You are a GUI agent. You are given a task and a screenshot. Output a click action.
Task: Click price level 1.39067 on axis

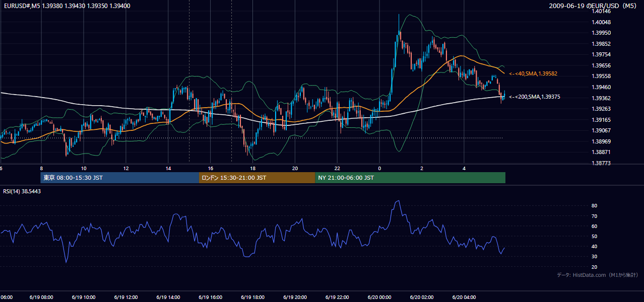click(x=602, y=130)
